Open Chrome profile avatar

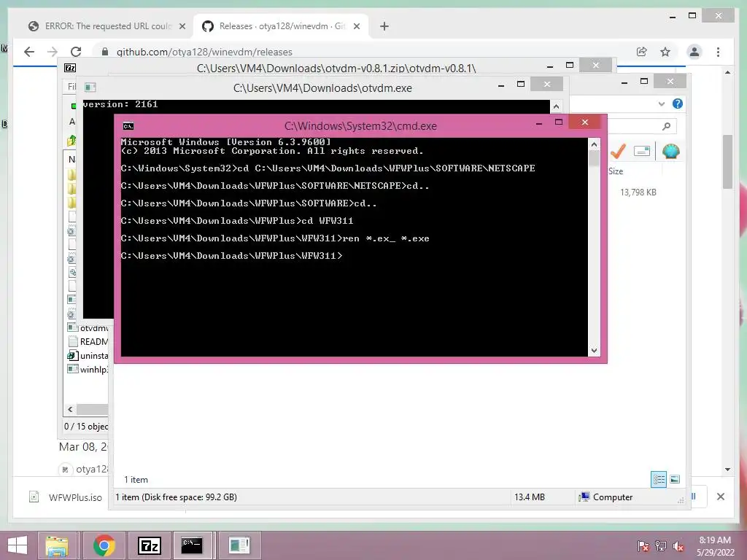(694, 52)
